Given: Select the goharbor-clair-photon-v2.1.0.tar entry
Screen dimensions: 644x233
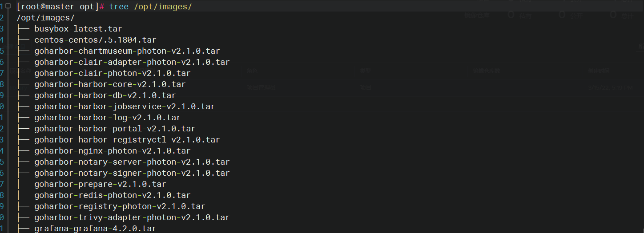Looking at the screenshot, I should [112, 73].
